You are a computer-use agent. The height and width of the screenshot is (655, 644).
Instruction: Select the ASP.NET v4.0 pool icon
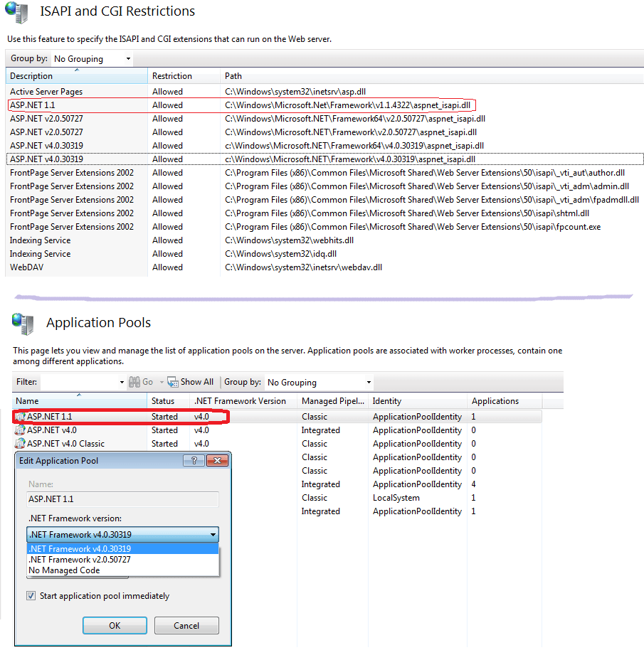point(20,430)
